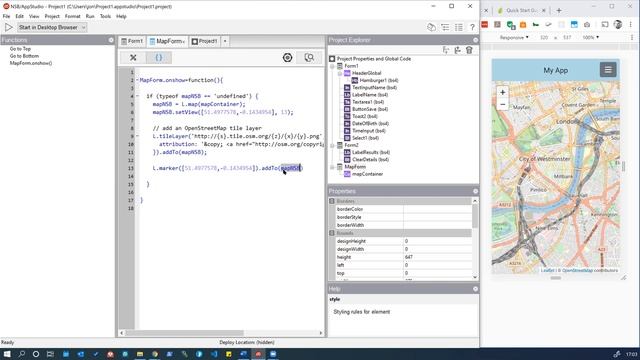Select Project Properties and Global Code
The image size is (640, 360).
tap(374, 59)
